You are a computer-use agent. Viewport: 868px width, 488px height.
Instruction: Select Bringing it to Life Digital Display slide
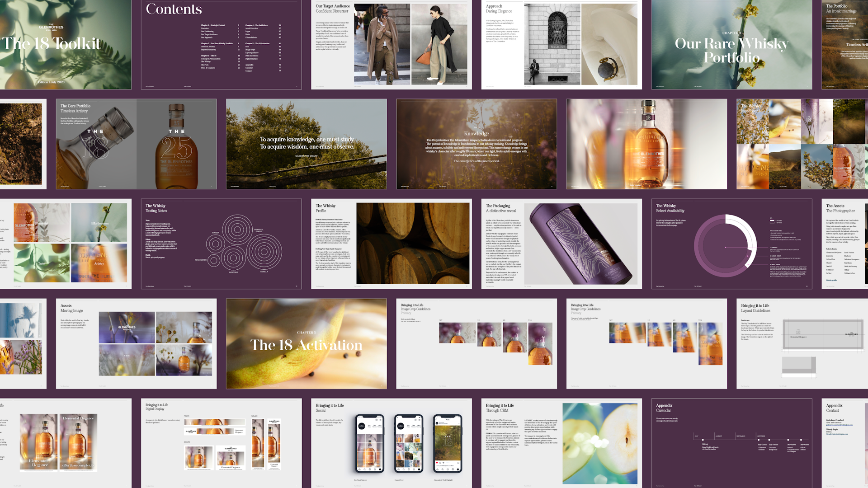coord(221,443)
